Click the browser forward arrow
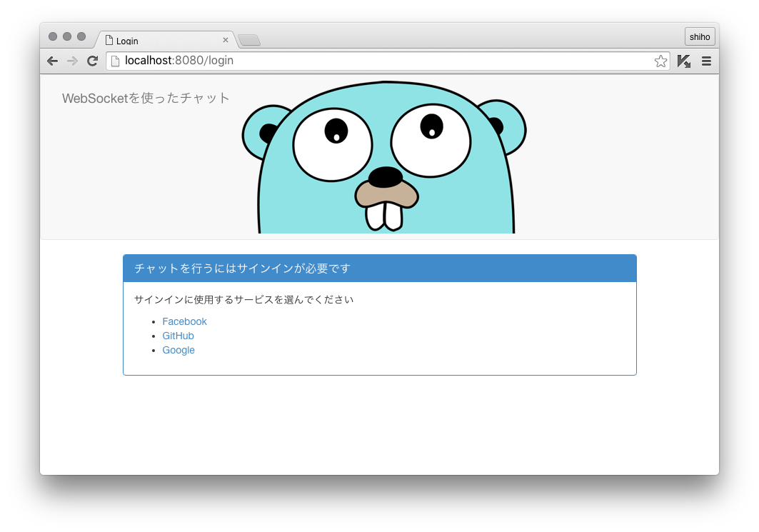 (72, 61)
